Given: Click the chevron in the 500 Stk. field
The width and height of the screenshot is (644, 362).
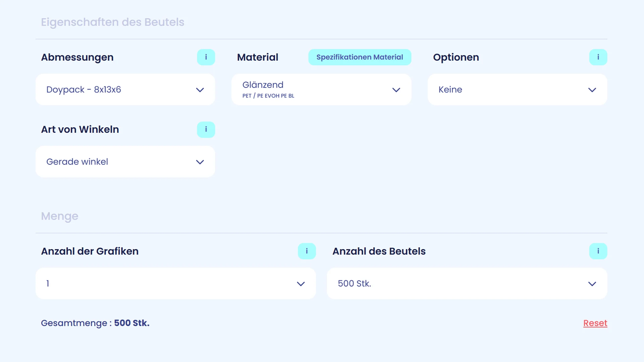Looking at the screenshot, I should (592, 284).
